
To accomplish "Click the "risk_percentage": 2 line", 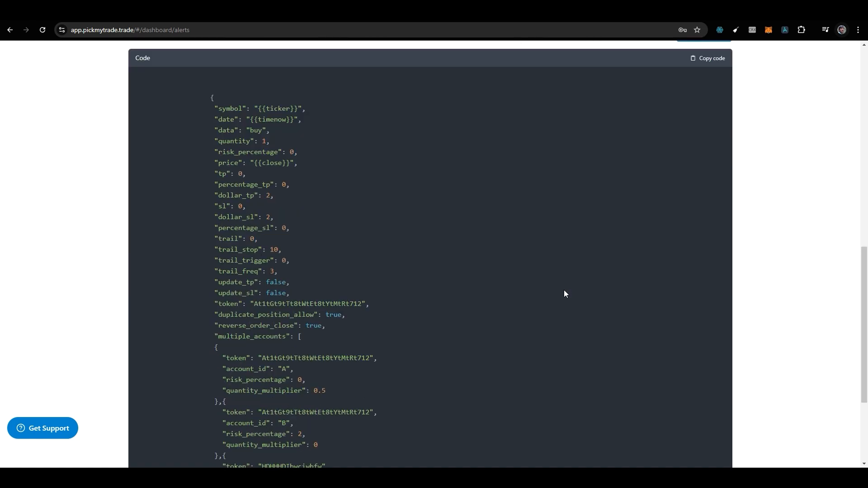I will coord(264,434).
